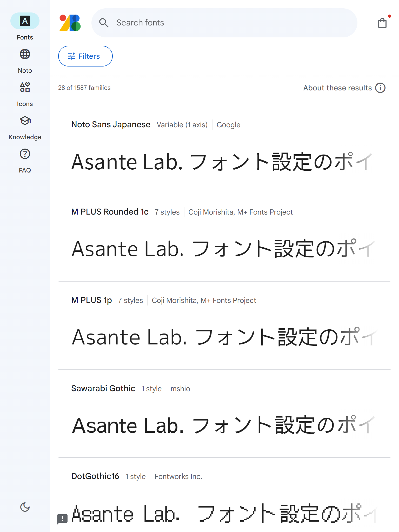The image size is (399, 532).
Task: Open the search magnifier icon
Action: [104, 23]
